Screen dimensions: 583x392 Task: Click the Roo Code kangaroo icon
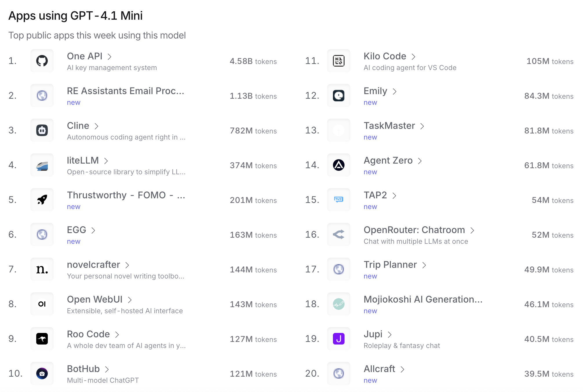[x=42, y=339]
